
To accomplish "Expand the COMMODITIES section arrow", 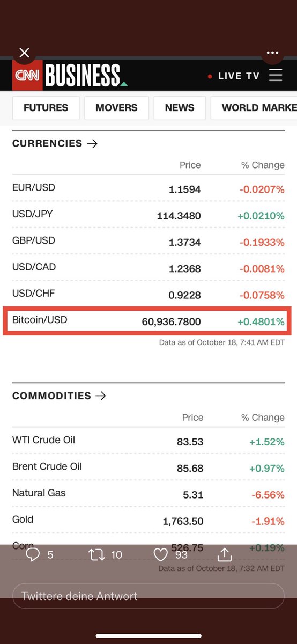I will click(x=100, y=396).
